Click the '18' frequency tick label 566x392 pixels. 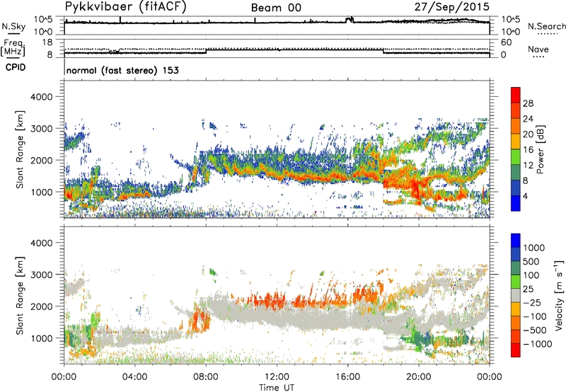point(47,42)
